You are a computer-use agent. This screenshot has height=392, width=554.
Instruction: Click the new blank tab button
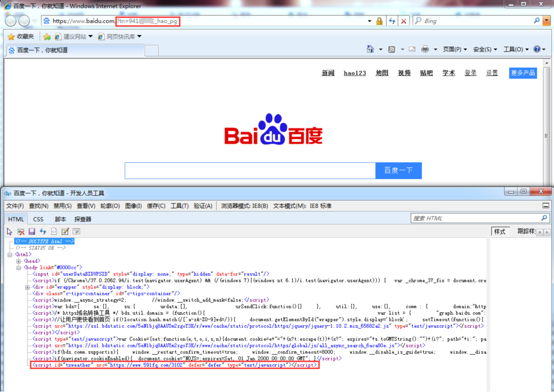[151, 51]
